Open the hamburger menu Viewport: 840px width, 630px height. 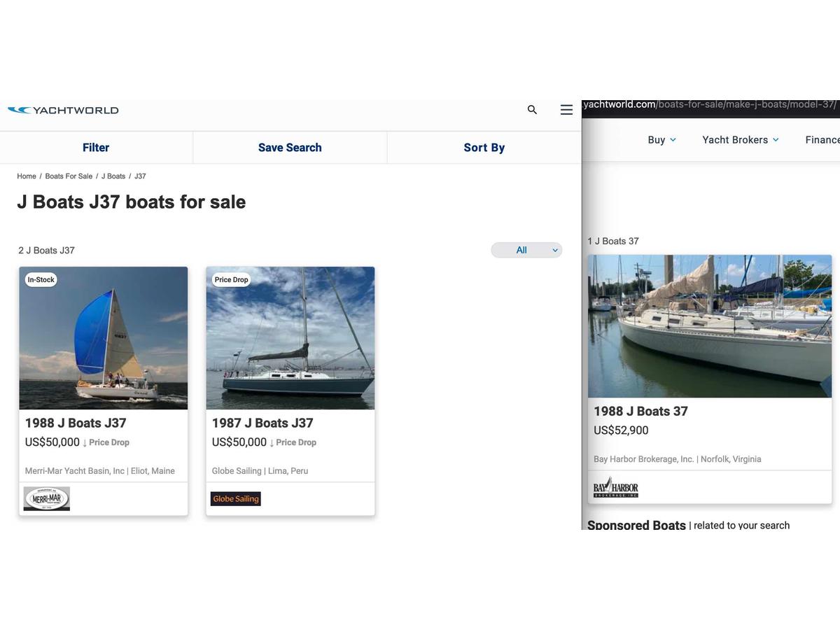(566, 110)
